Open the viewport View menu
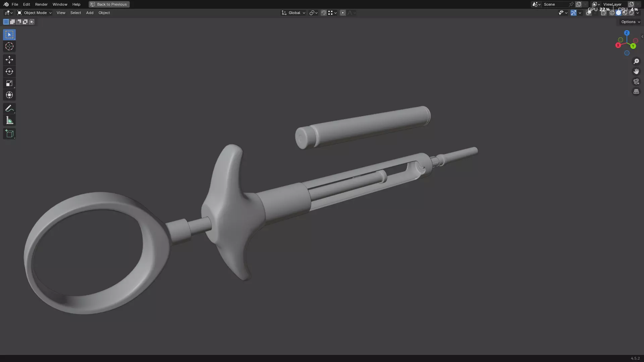 coord(61,13)
